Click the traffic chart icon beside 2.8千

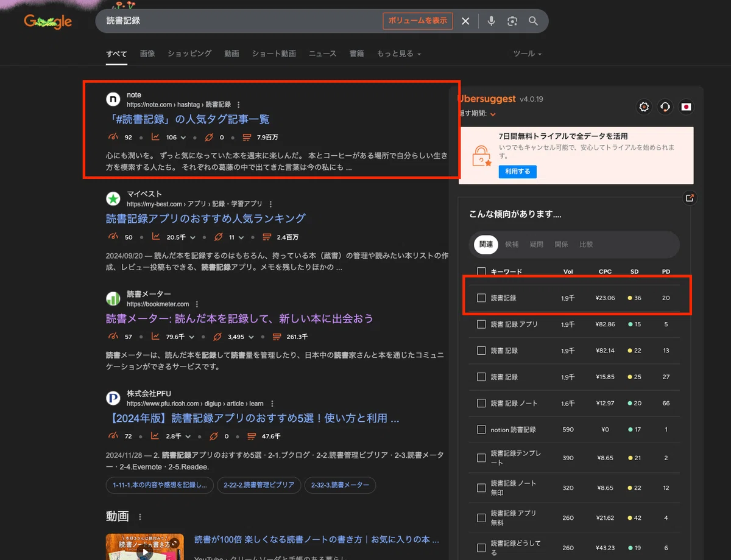(156, 436)
